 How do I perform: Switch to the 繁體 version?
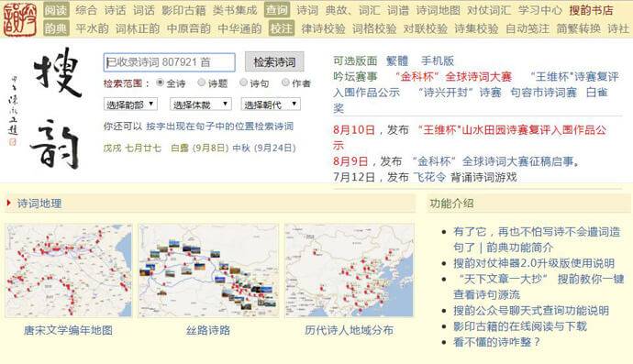tap(397, 61)
